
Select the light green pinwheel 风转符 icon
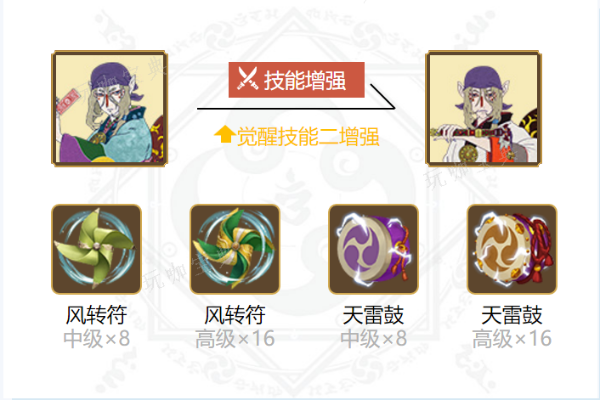point(96,249)
